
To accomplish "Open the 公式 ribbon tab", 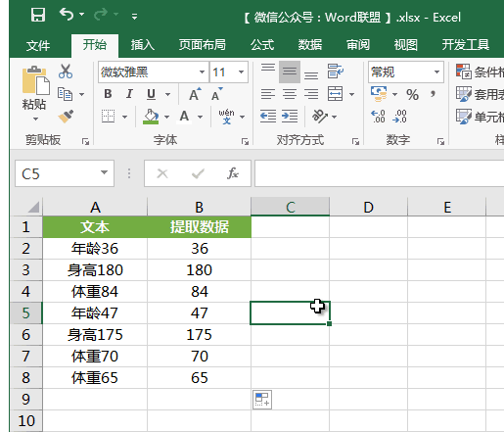I will [262, 45].
